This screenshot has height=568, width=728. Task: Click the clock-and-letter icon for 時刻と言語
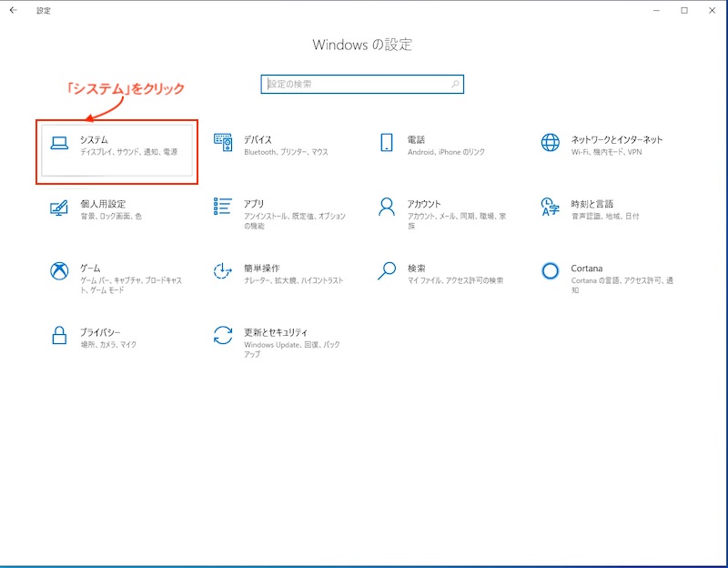click(x=551, y=207)
